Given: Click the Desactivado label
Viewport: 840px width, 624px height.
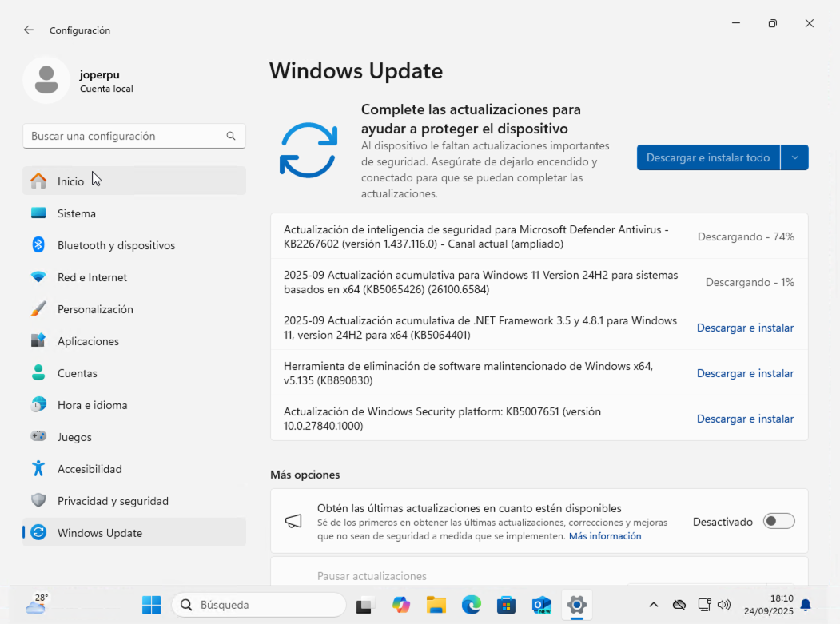Looking at the screenshot, I should pos(723,521).
